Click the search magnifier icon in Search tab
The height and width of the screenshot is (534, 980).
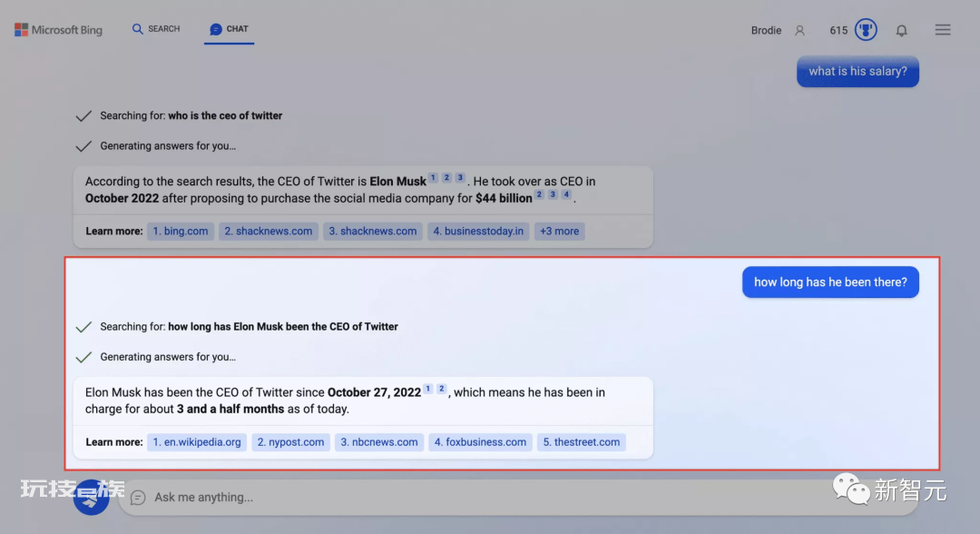pos(138,29)
